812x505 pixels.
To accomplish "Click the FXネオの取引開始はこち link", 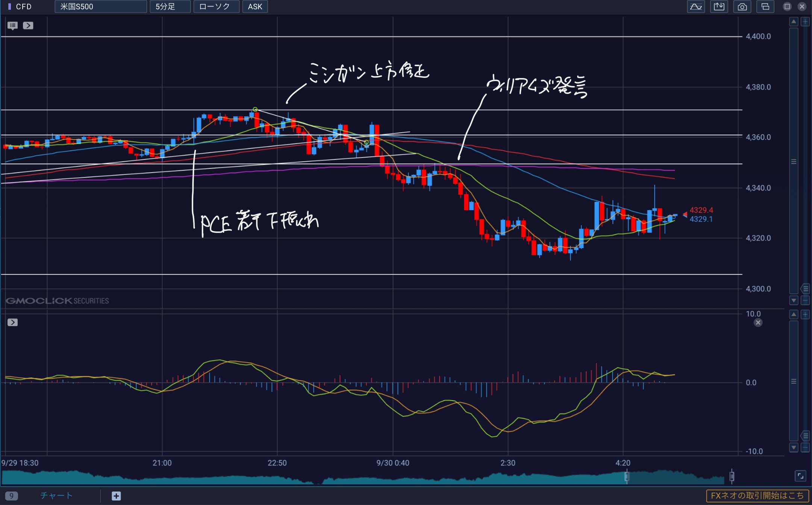I will tap(757, 496).
